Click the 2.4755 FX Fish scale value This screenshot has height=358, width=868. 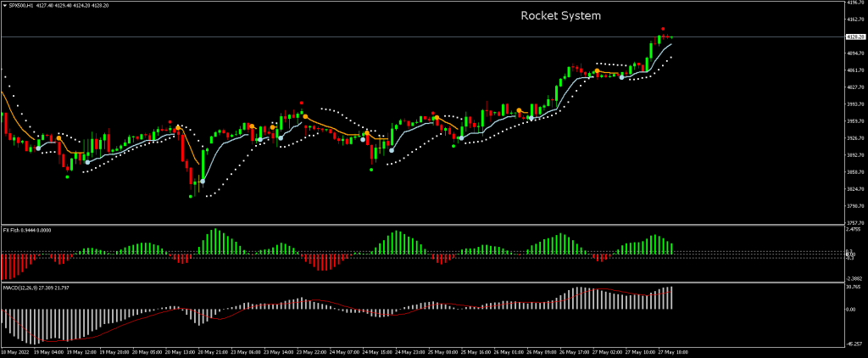(x=854, y=229)
